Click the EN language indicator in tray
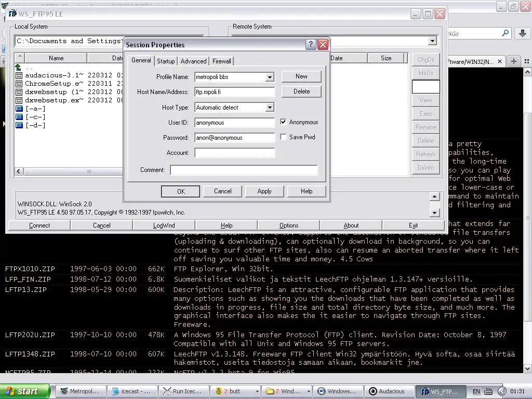 pyautogui.click(x=476, y=391)
